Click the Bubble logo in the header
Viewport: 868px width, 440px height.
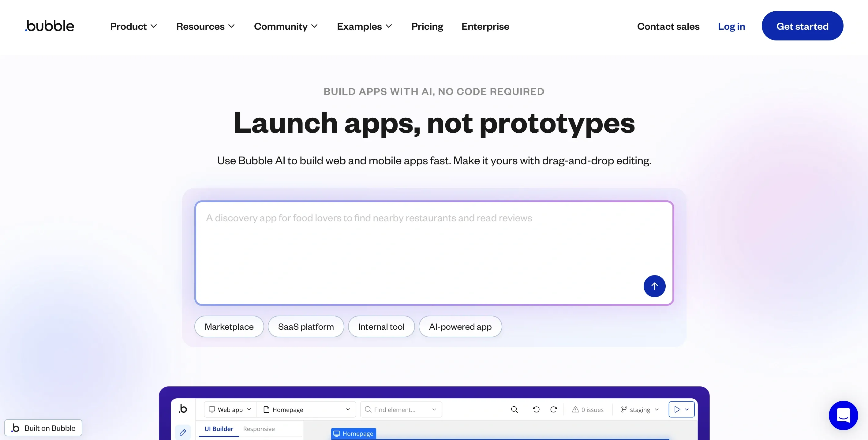tap(50, 26)
